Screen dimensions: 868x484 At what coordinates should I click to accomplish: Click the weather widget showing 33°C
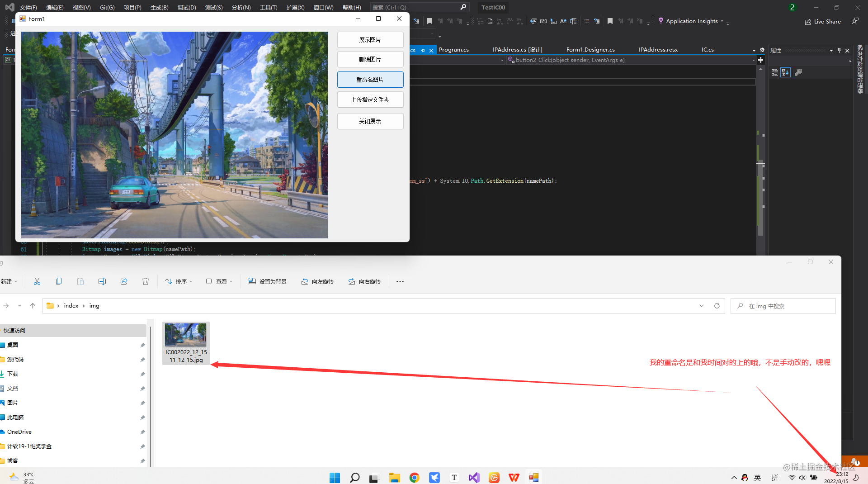pyautogui.click(x=22, y=478)
